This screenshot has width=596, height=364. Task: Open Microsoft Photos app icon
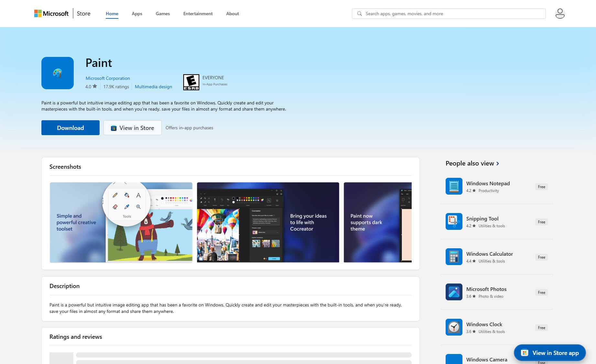click(454, 292)
